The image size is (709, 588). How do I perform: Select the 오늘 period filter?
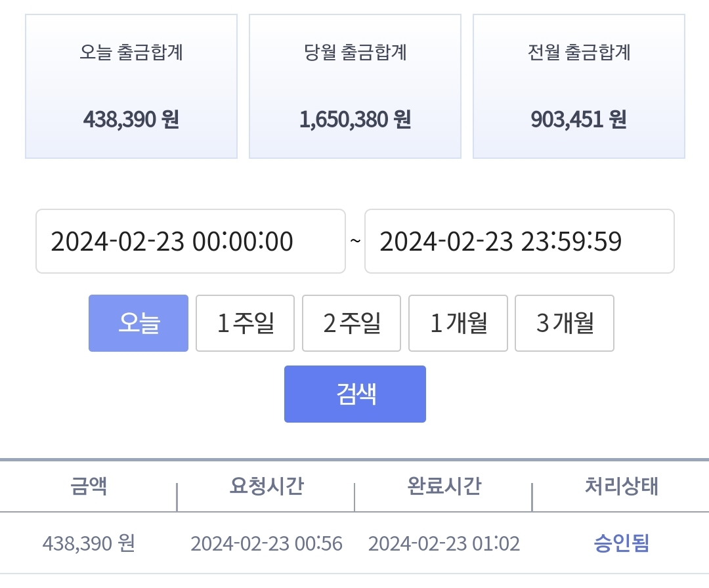pos(139,323)
